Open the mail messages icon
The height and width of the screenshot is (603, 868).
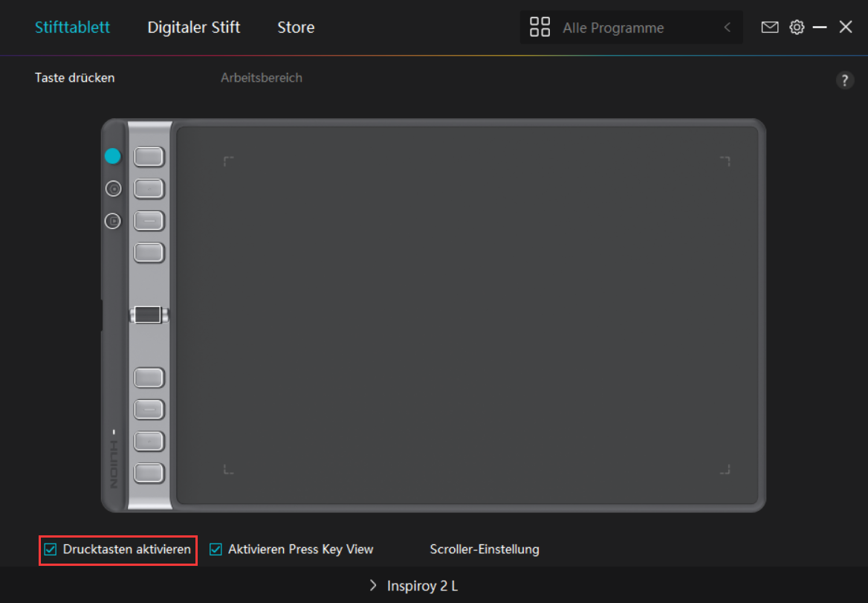(x=770, y=28)
